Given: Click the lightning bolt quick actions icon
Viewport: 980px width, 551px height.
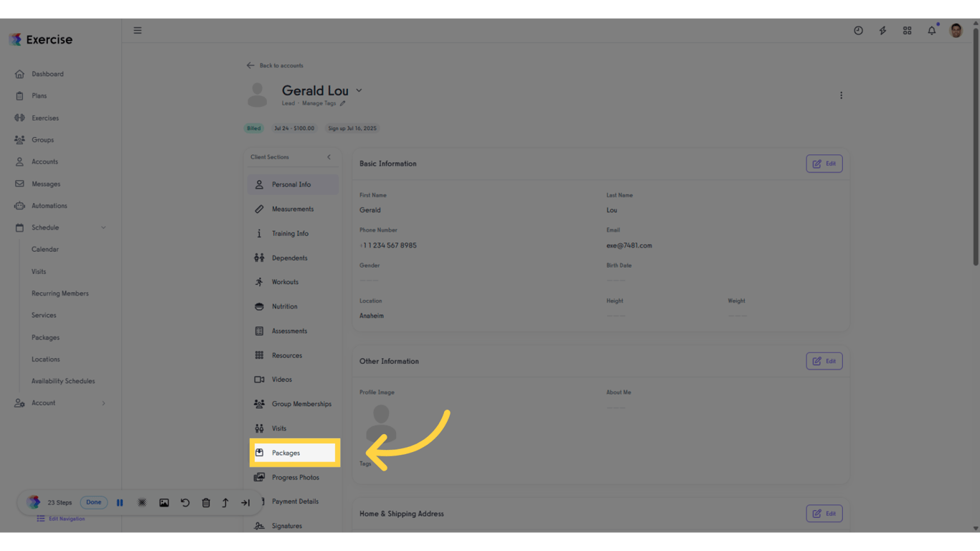Looking at the screenshot, I should pyautogui.click(x=882, y=30).
